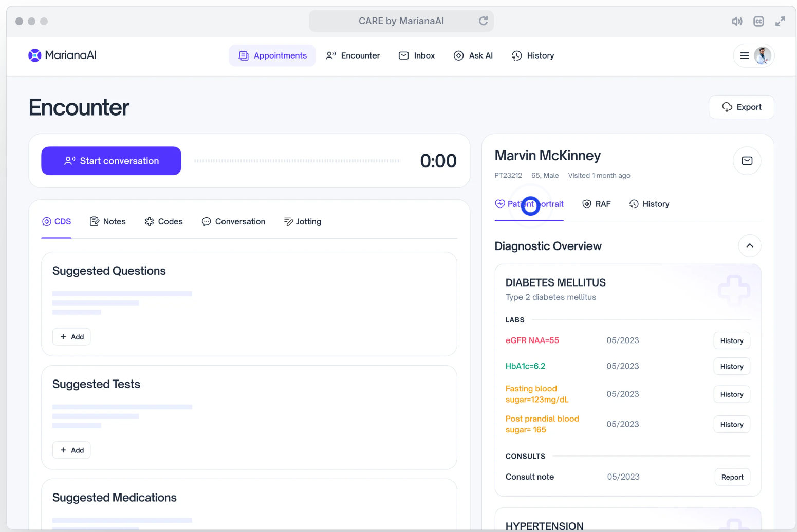797x532 pixels.
Task: Click the message icon beside Marvin McKinney
Action: click(x=747, y=161)
